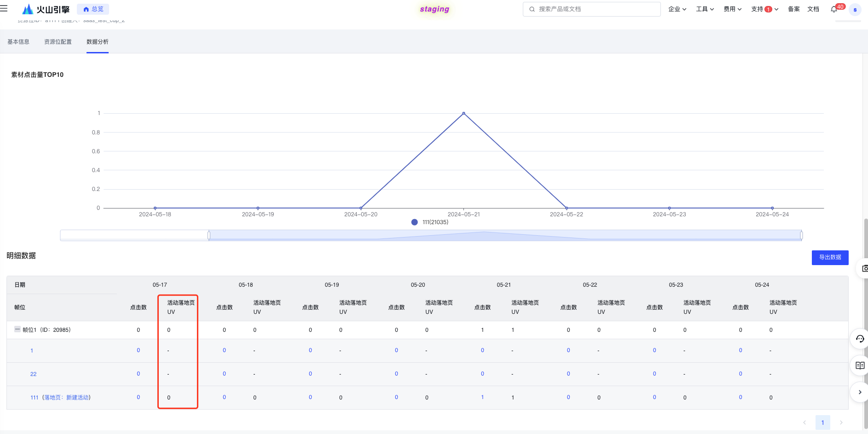Click the previous page arrow
The height and width of the screenshot is (434, 868).
click(x=804, y=422)
